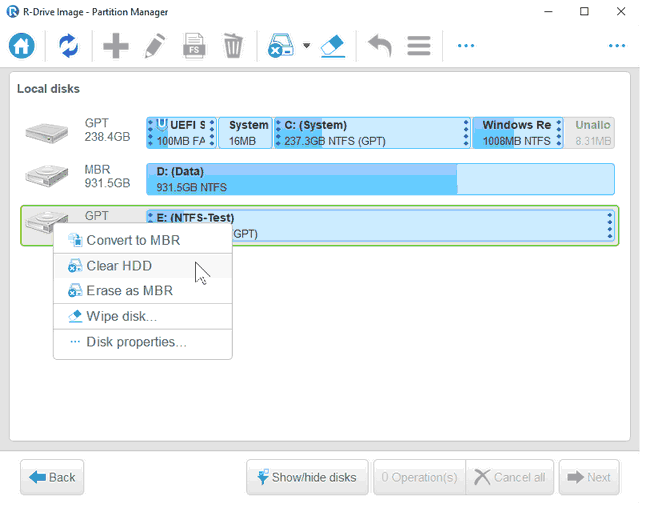The image size is (670, 528).
Task: Minimize the Partition Manager window
Action: tap(548, 12)
